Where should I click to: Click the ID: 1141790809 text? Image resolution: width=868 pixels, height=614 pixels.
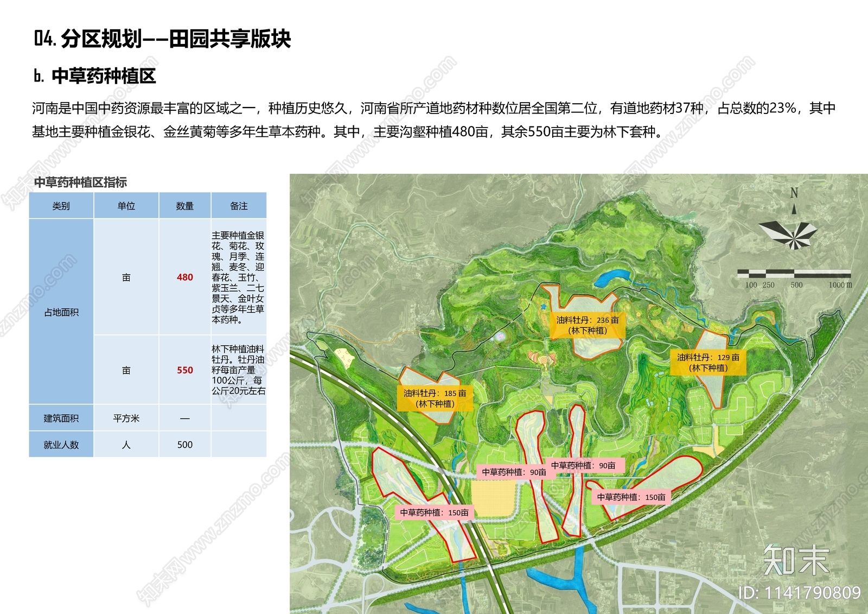799,593
